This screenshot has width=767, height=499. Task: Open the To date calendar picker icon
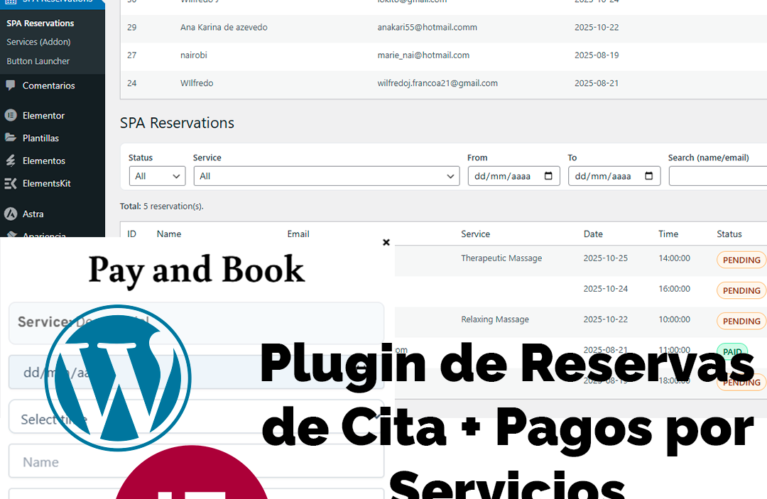tap(649, 176)
